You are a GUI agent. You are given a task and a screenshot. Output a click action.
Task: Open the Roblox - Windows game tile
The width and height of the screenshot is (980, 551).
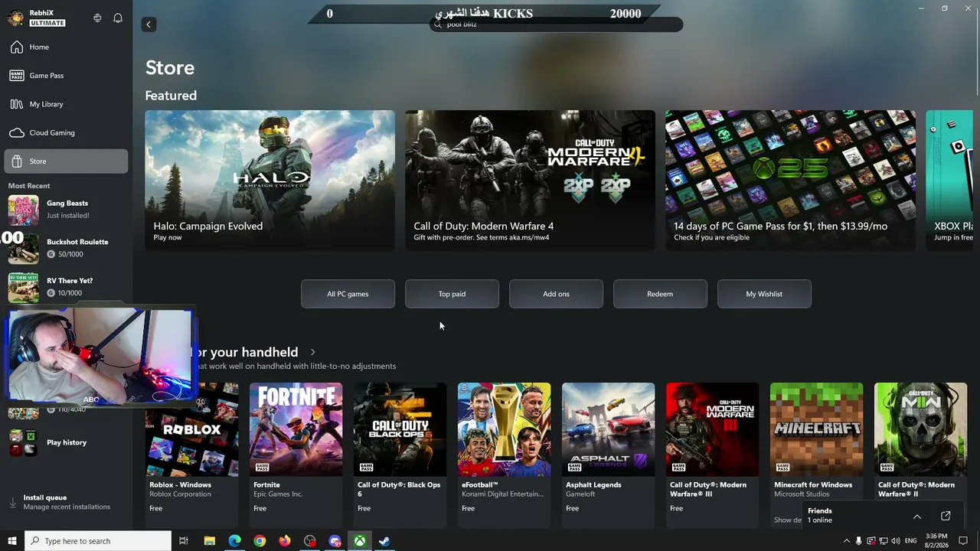pyautogui.click(x=191, y=455)
